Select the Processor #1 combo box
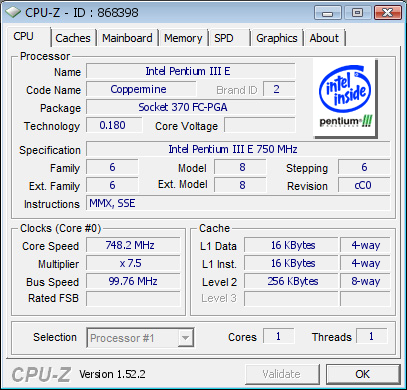Screen dimensions: 407x390 point(140,338)
